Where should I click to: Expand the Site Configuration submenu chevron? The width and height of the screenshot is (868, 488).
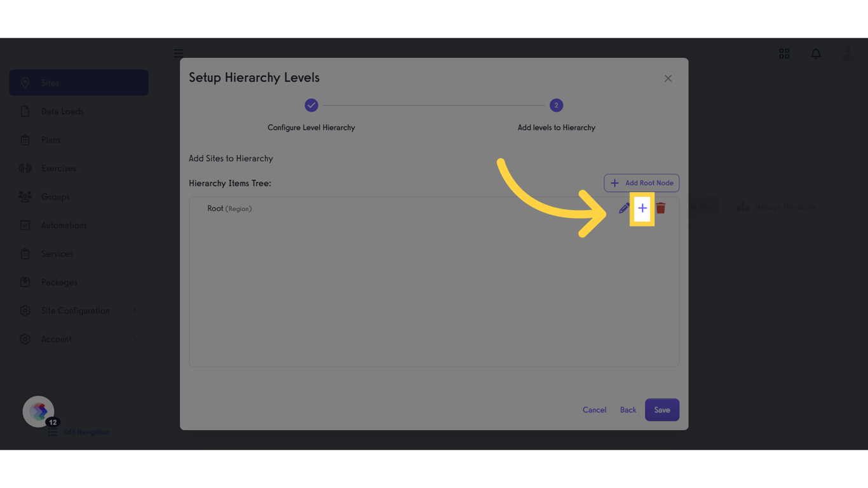point(135,311)
